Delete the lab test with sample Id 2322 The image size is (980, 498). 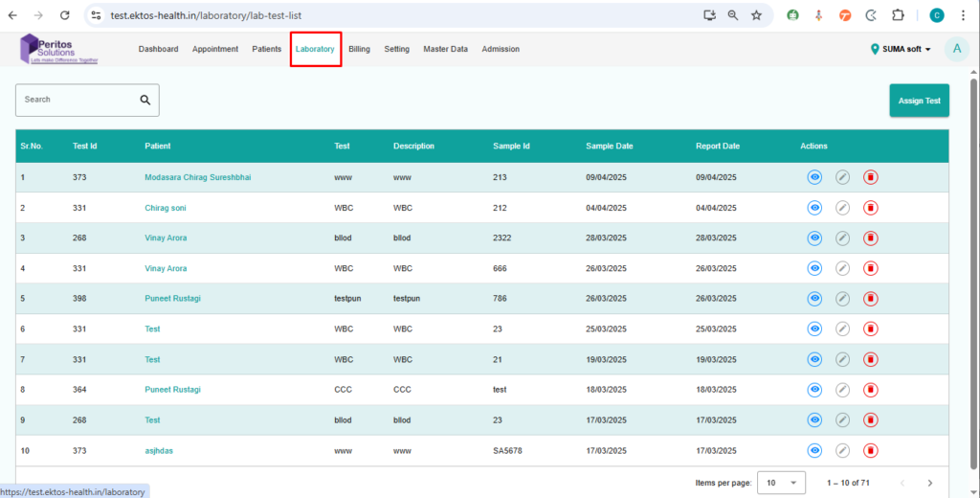pyautogui.click(x=870, y=238)
